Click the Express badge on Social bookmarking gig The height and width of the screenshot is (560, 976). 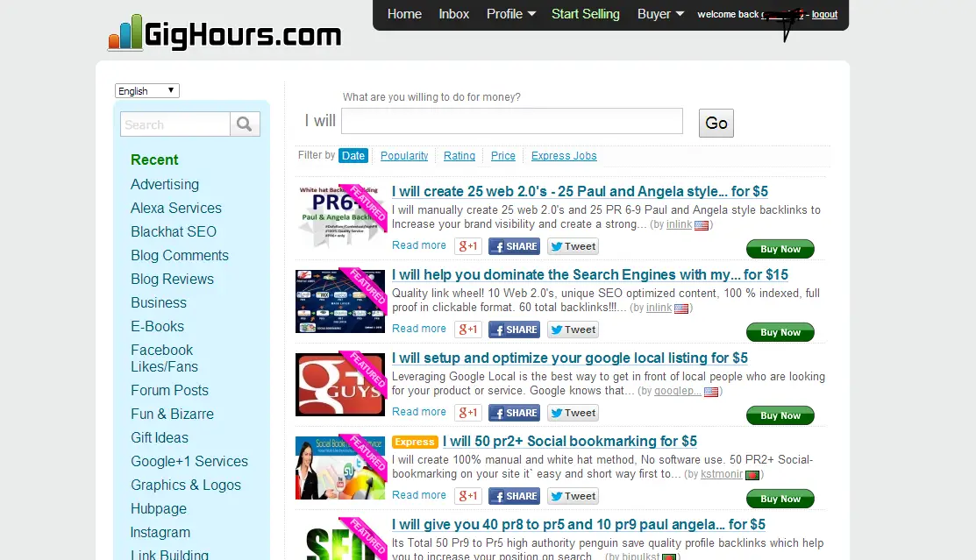[x=415, y=442]
